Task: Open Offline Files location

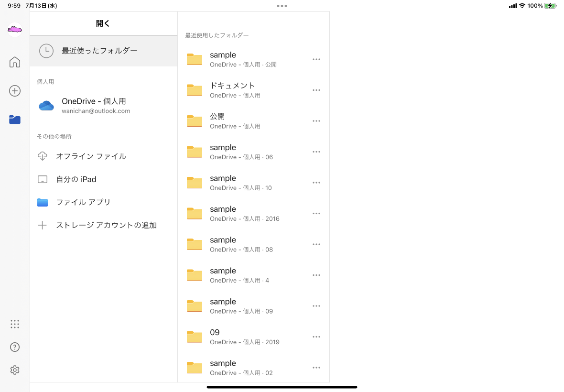Action: (91, 156)
